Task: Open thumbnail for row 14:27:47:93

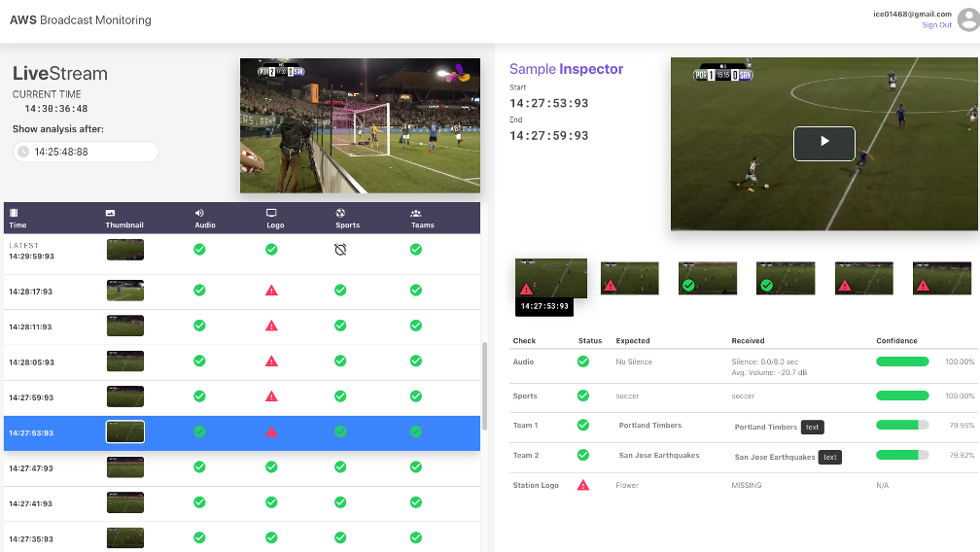Action: coord(125,467)
